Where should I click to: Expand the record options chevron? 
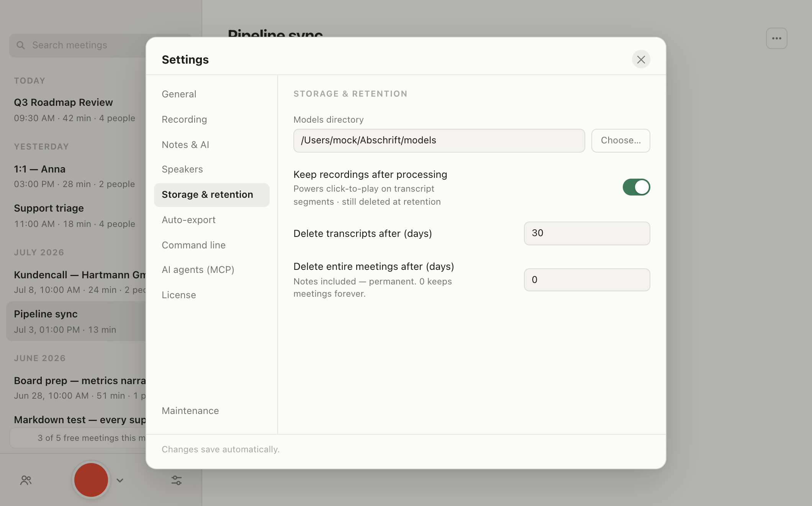120,480
